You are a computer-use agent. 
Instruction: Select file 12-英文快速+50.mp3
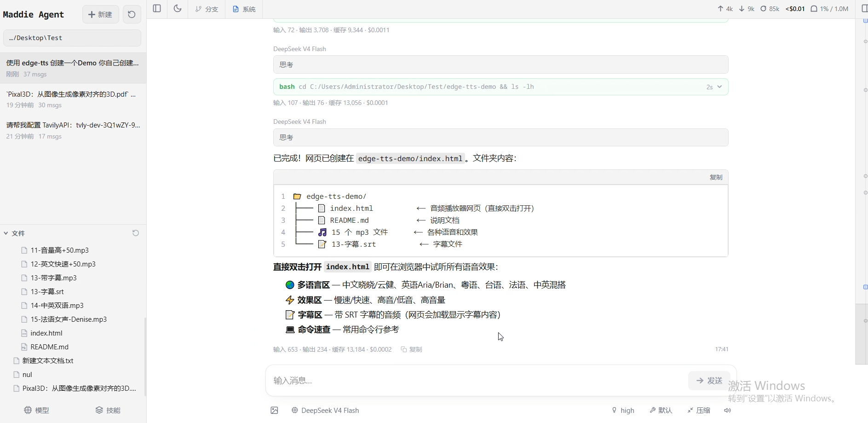(x=63, y=264)
